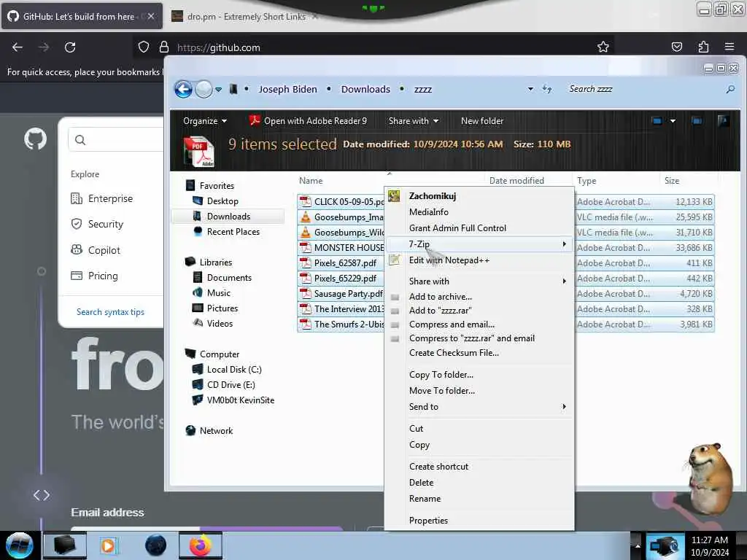Click Compress to "zzzz.rar" and email
The height and width of the screenshot is (560, 747).
[x=479, y=338]
